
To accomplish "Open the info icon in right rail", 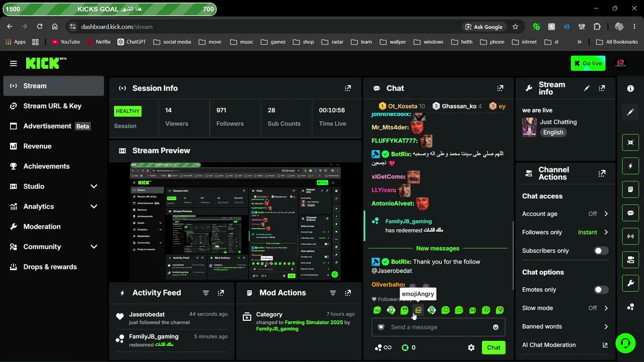I will 630,88.
